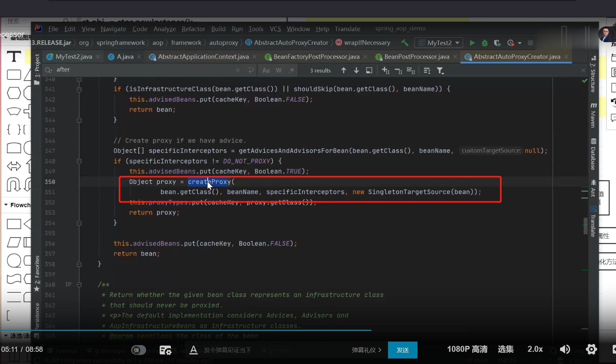Screen dimensions: 616x364
Task: Open the Favorites tool window
Action: 37,273
